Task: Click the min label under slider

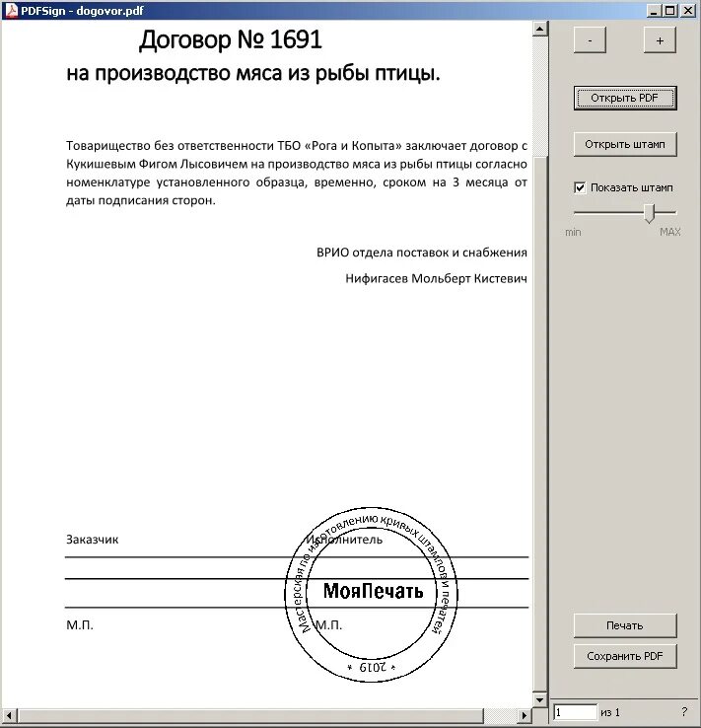Action: coord(573,232)
